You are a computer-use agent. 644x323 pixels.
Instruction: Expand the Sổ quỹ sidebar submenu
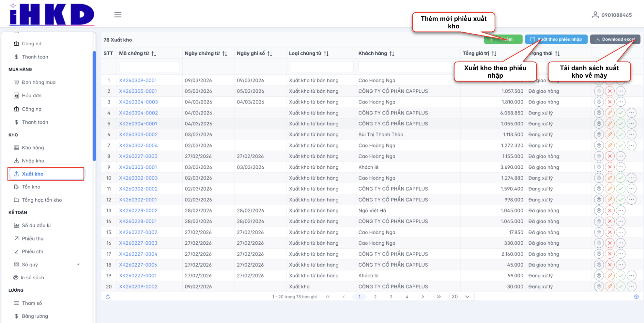coord(78,264)
